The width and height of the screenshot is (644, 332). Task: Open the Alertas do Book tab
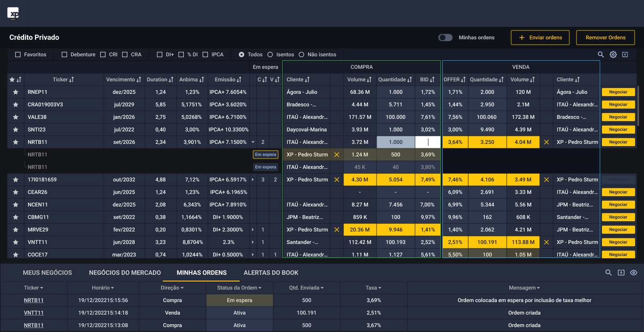tap(271, 273)
